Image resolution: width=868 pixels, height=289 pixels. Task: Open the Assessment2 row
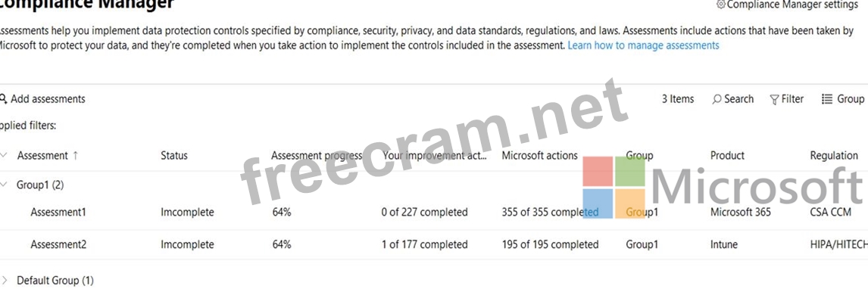(434, 244)
